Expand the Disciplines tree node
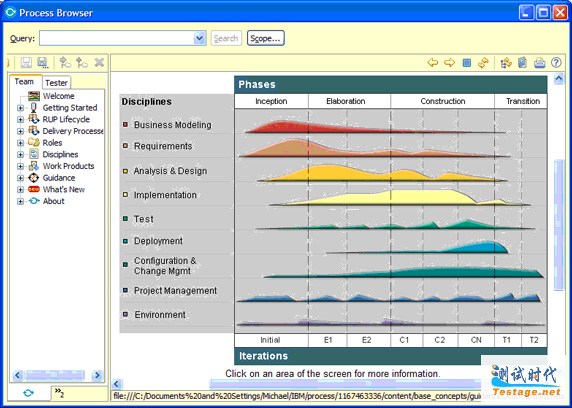Viewport: 572px width, 408px height. click(20, 155)
